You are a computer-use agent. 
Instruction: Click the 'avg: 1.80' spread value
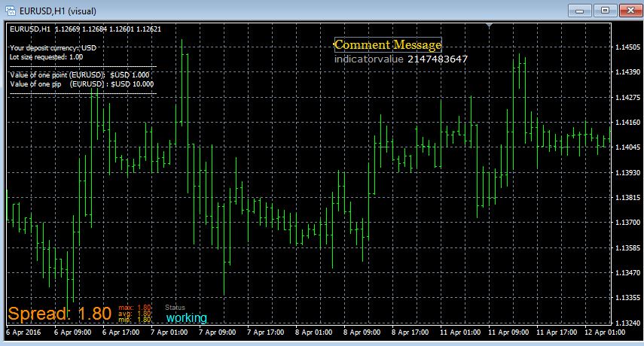click(x=135, y=314)
